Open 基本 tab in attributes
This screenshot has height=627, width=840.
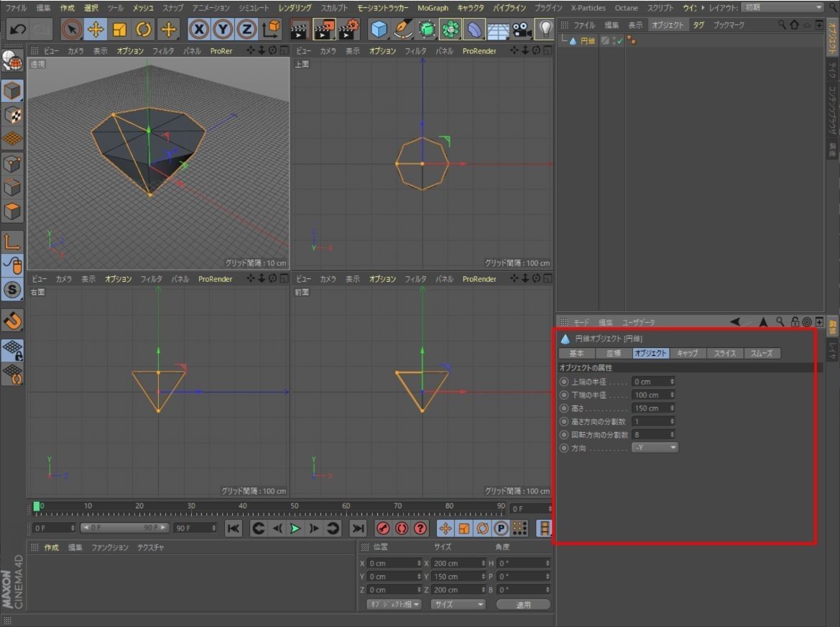(x=576, y=353)
